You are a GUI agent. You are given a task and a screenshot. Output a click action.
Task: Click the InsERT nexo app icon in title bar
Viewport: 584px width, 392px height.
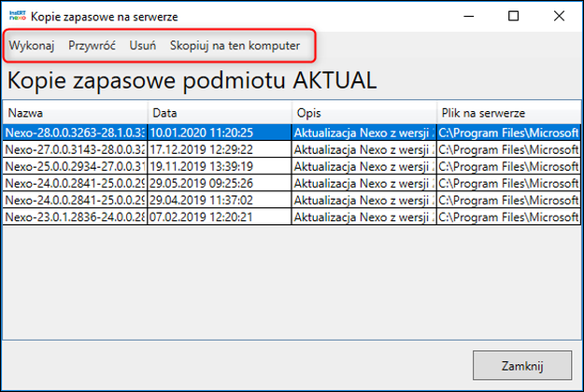click(x=18, y=16)
